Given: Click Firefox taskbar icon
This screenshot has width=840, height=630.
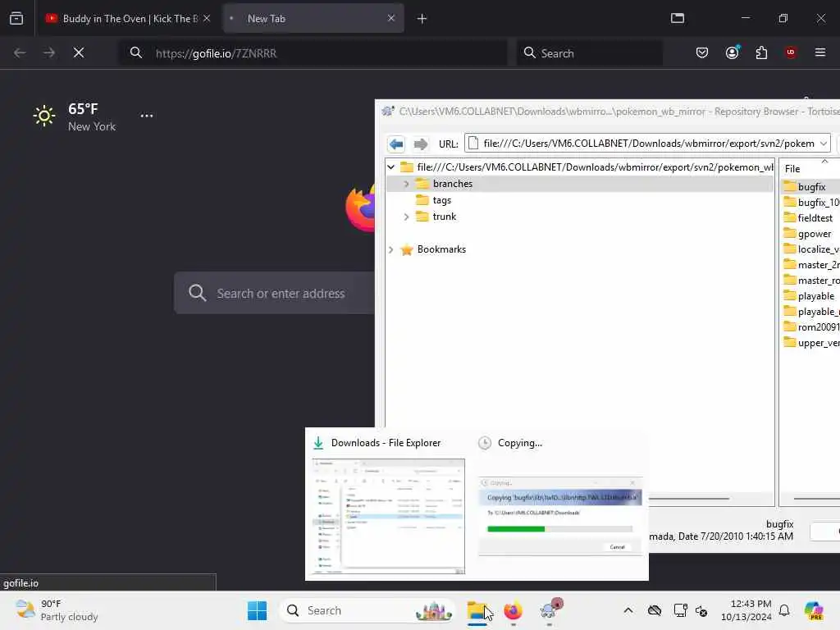Looking at the screenshot, I should (514, 610).
